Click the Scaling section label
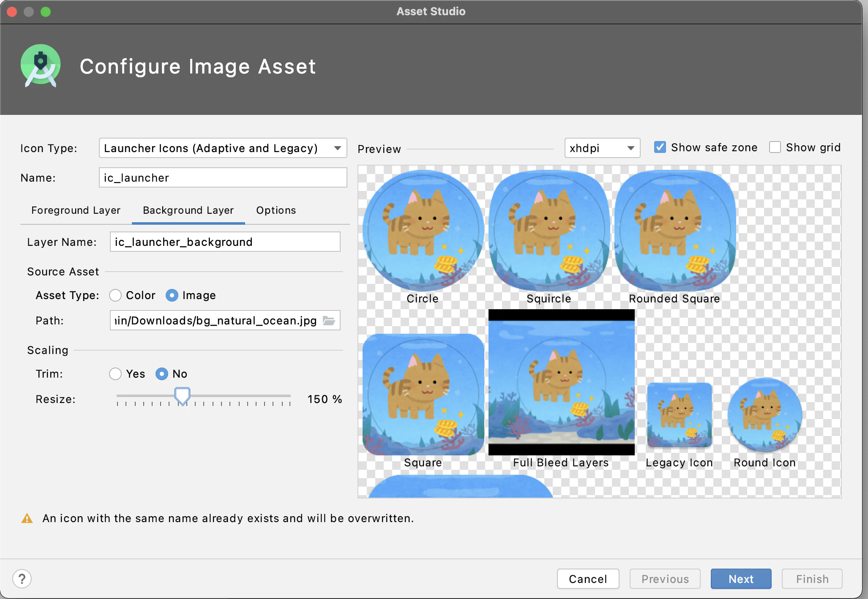This screenshot has width=868, height=599. pyautogui.click(x=48, y=350)
